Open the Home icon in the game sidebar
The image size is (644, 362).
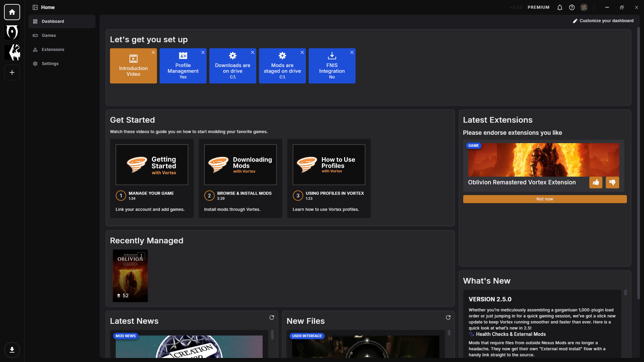(x=12, y=12)
